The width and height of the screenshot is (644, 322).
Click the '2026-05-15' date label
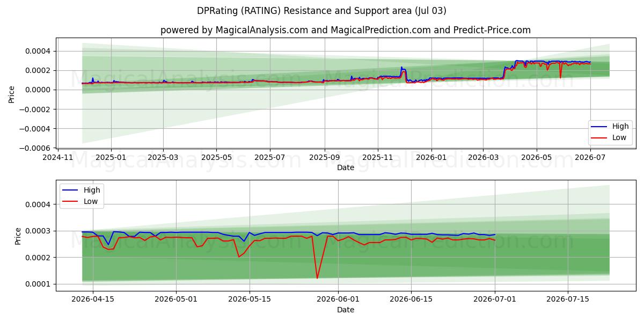click(250, 300)
